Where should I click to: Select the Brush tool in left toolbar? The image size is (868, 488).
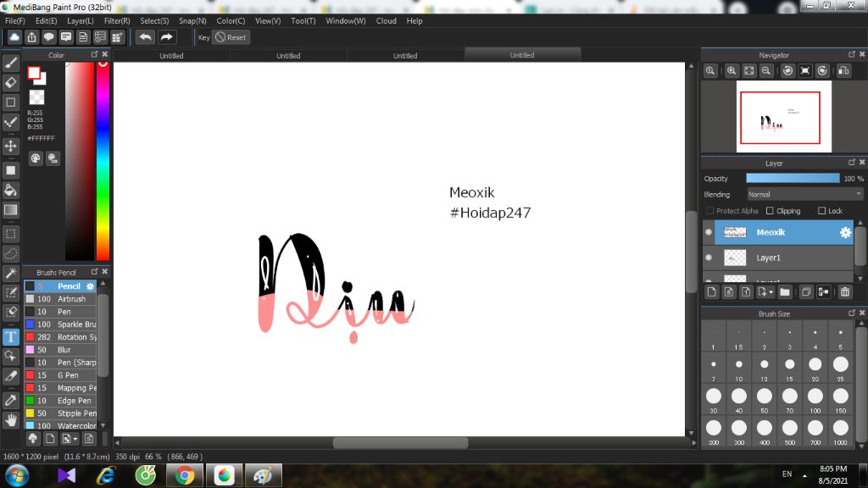(x=10, y=63)
